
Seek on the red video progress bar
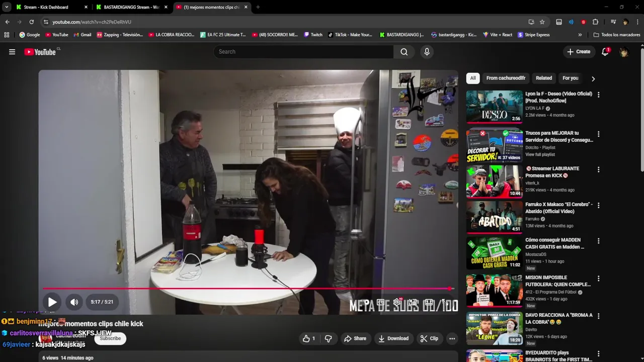(248, 289)
